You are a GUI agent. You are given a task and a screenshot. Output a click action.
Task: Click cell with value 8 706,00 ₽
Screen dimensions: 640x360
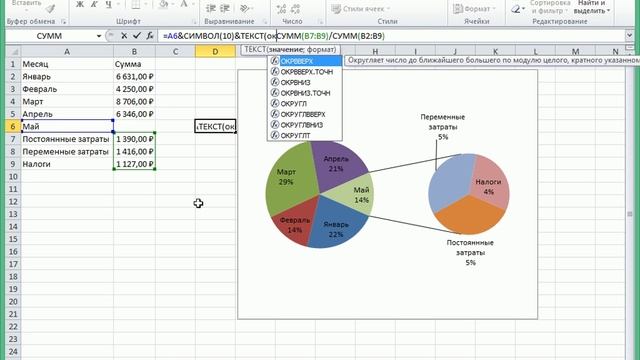[134, 102]
